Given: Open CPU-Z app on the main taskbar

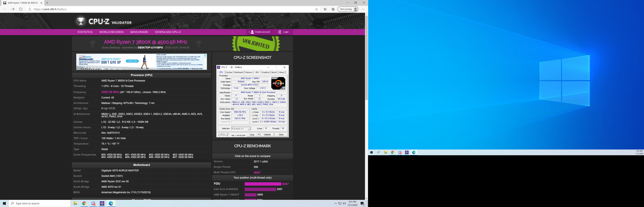Looking at the screenshot, I should pos(102,204).
